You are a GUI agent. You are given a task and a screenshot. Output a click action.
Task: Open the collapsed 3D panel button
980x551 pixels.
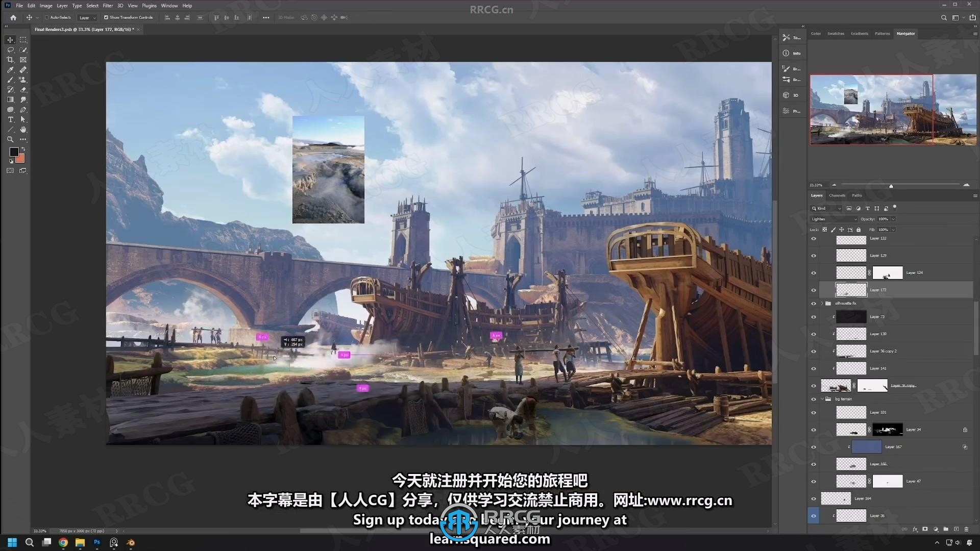792,95
